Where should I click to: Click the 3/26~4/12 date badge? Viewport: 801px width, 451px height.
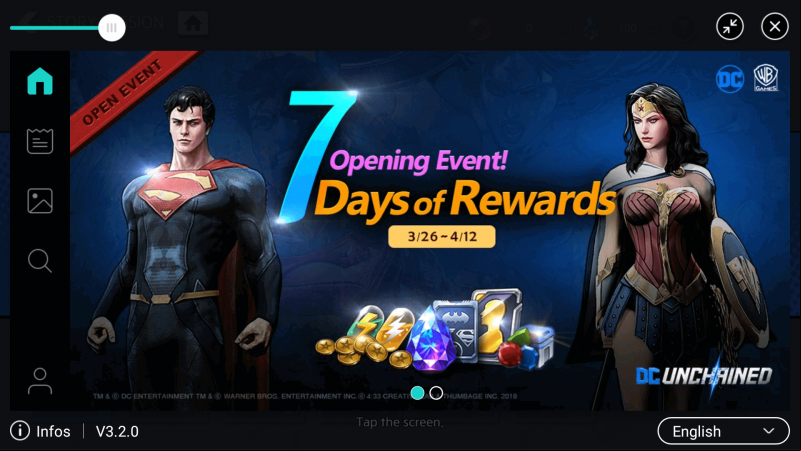coord(442,236)
